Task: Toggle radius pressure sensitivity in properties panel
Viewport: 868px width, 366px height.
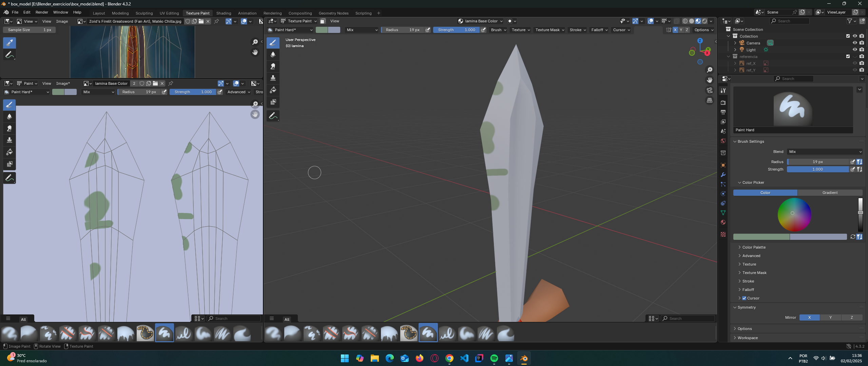Action: coord(853,162)
